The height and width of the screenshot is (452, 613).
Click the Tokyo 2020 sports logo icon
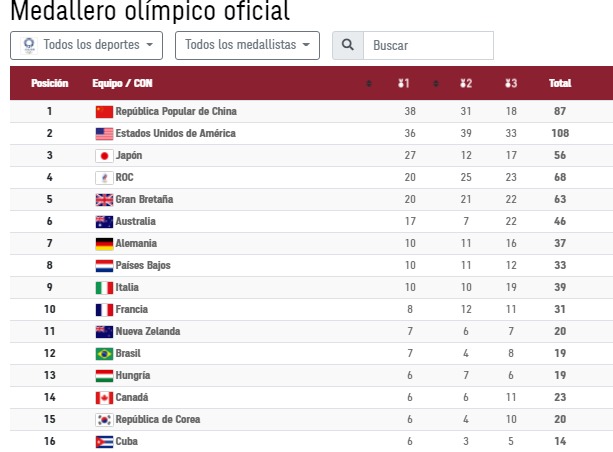[29, 45]
